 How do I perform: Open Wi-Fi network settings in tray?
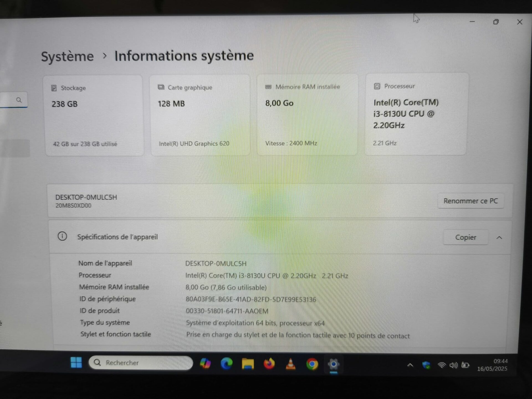coord(442,365)
